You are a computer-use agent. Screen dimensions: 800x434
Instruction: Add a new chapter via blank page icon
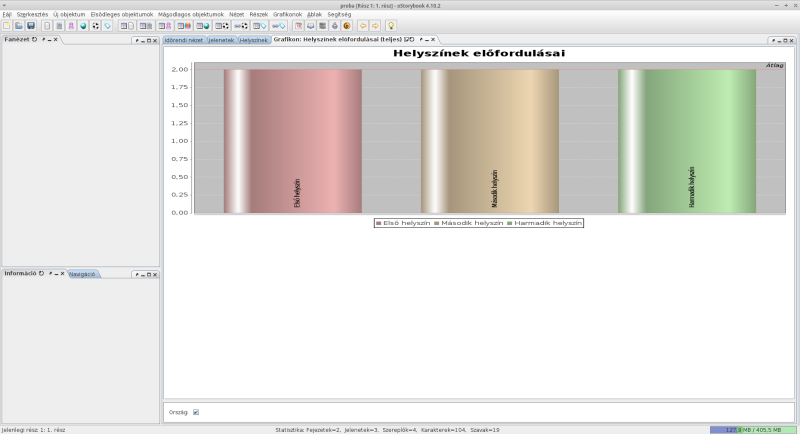click(x=47, y=25)
